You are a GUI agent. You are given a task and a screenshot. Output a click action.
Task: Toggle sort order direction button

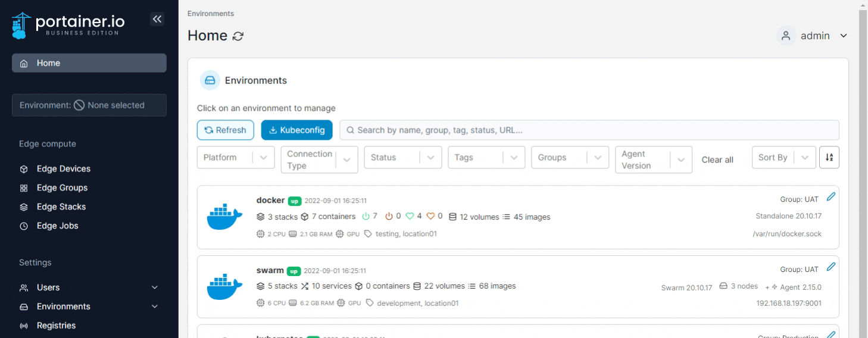pyautogui.click(x=829, y=158)
